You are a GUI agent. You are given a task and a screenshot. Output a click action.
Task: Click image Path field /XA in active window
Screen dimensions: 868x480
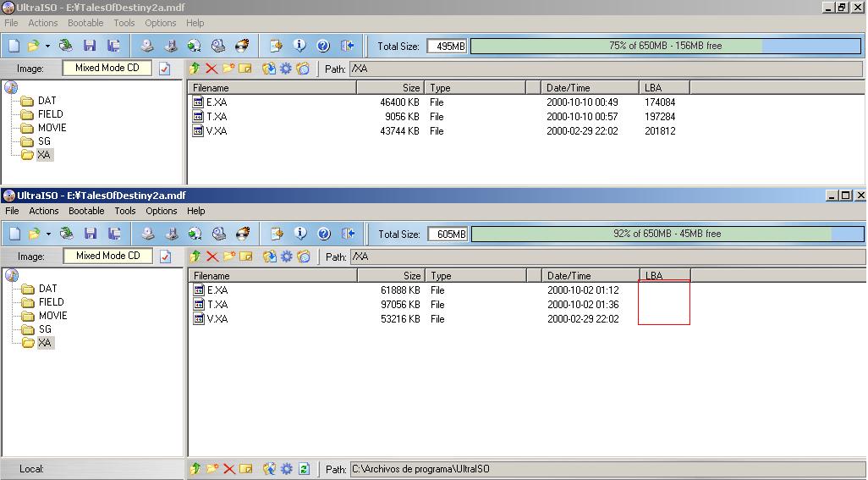pyautogui.click(x=607, y=257)
